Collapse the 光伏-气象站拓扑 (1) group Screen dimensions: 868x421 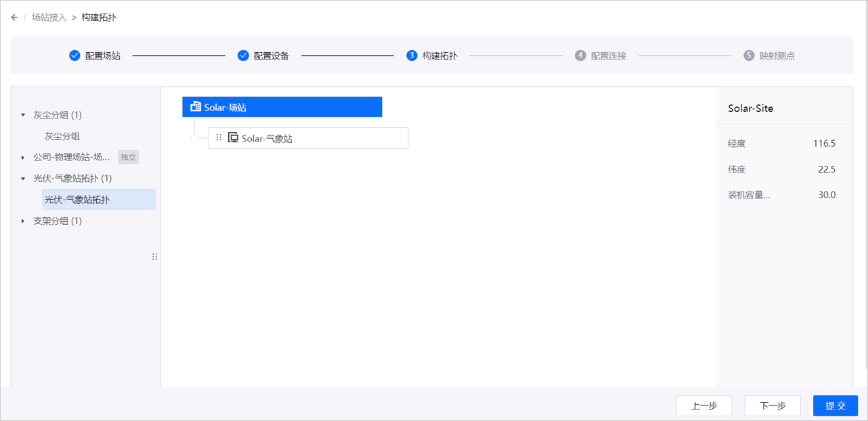coord(23,179)
